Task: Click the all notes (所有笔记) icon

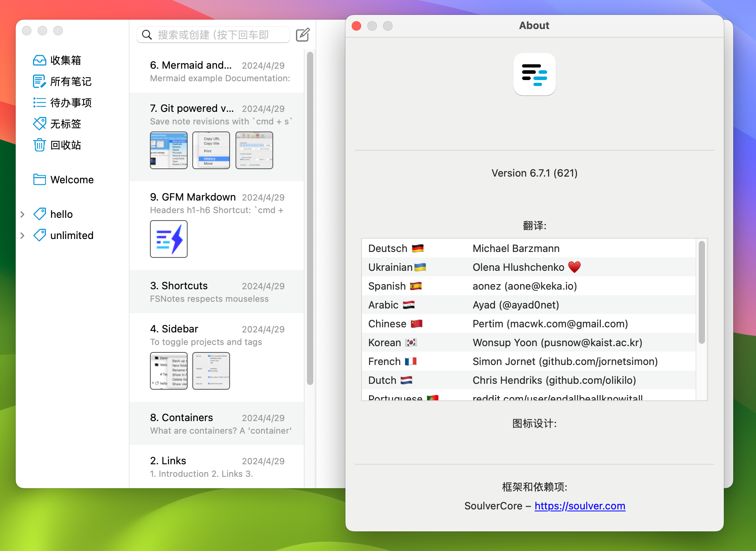Action: click(x=39, y=82)
